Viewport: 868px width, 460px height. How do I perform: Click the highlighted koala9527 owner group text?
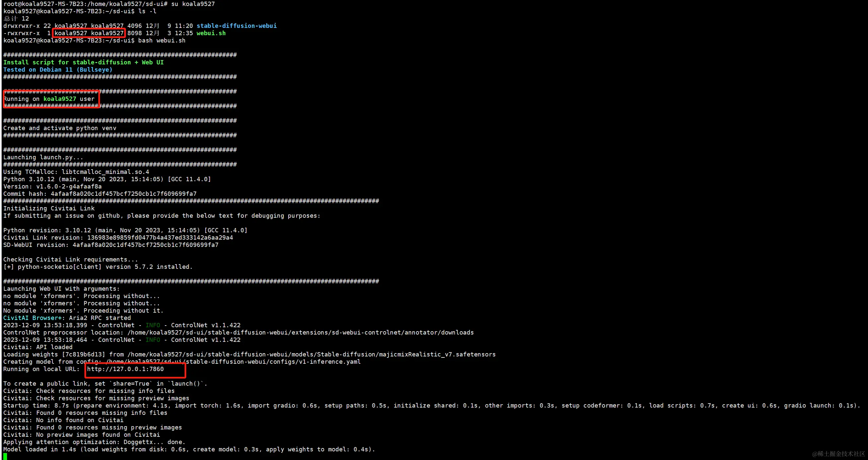[x=89, y=33]
